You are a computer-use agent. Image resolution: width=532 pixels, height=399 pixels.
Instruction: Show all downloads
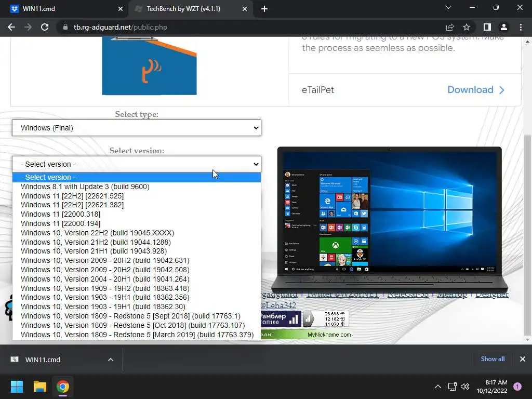click(493, 359)
